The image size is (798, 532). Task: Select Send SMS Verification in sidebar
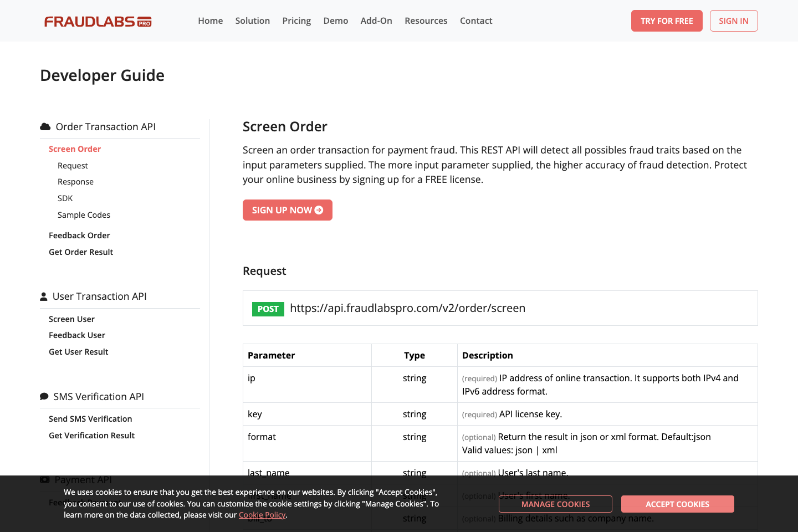click(x=90, y=418)
